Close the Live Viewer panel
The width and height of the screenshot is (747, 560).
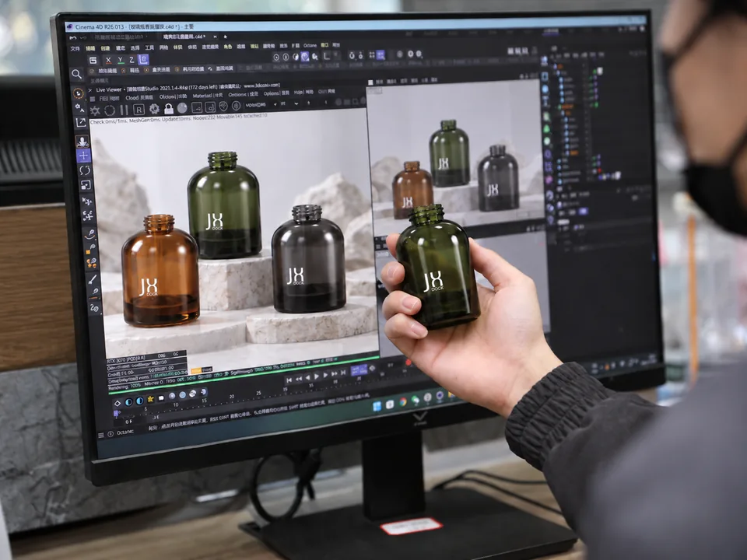point(89,90)
